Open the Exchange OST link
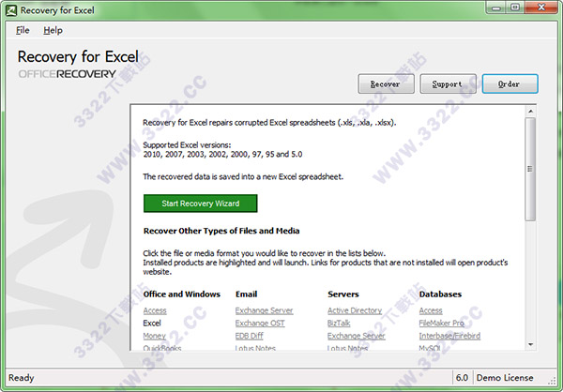Screen dimensions: 563x392 pyautogui.click(x=260, y=324)
